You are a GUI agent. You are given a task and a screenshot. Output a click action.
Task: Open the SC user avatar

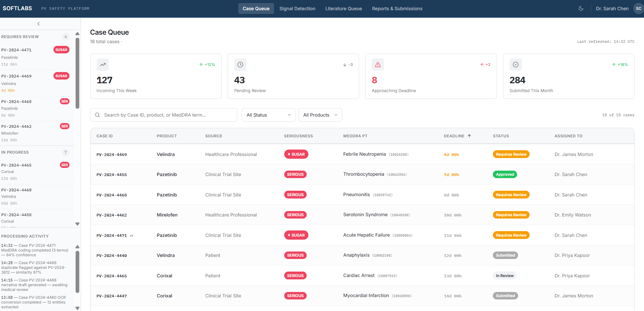(638, 8)
